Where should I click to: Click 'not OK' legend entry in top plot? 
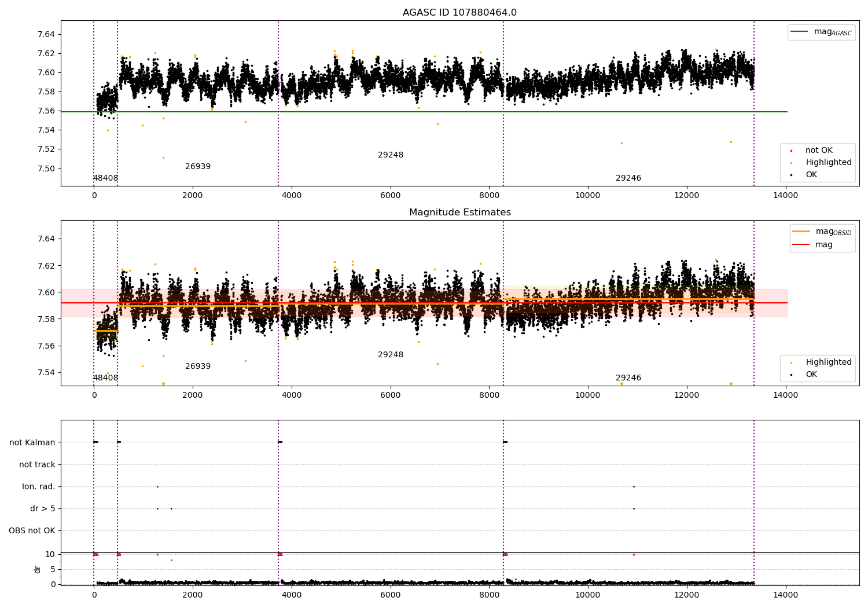tap(819, 151)
